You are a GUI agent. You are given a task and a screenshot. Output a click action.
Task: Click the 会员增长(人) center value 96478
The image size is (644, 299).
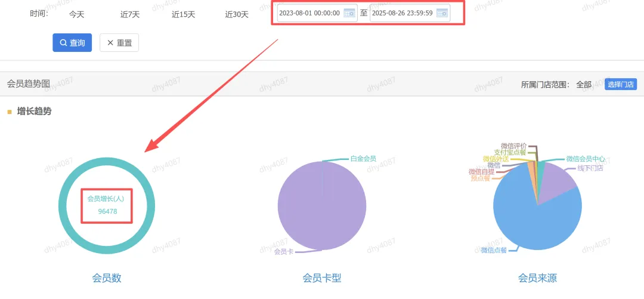(x=106, y=211)
